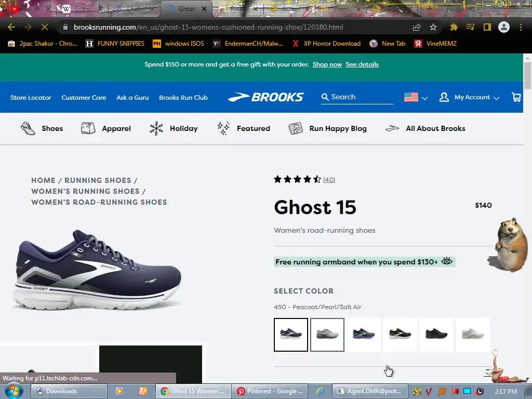Click the search magnifier icon
This screenshot has height=399, width=532.
325,97
